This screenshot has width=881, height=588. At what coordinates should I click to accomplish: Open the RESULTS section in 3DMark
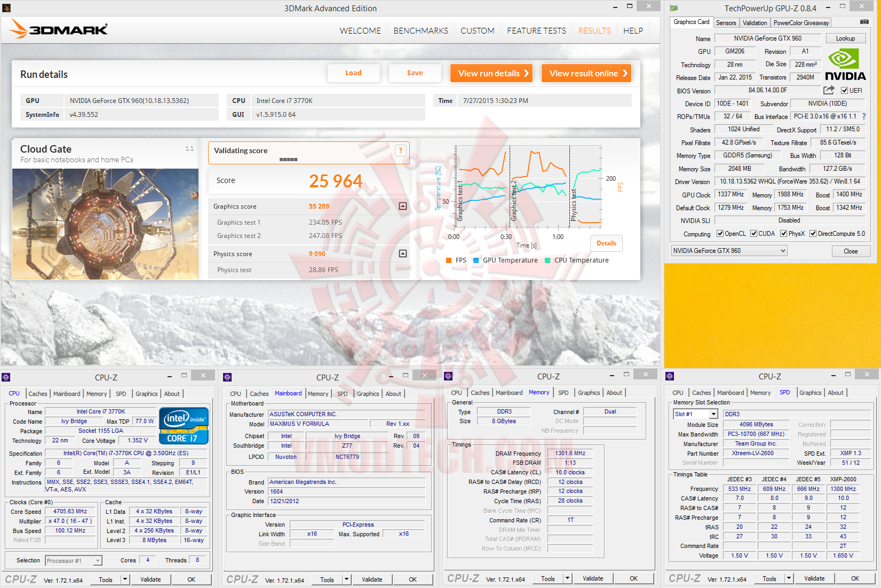(x=594, y=31)
